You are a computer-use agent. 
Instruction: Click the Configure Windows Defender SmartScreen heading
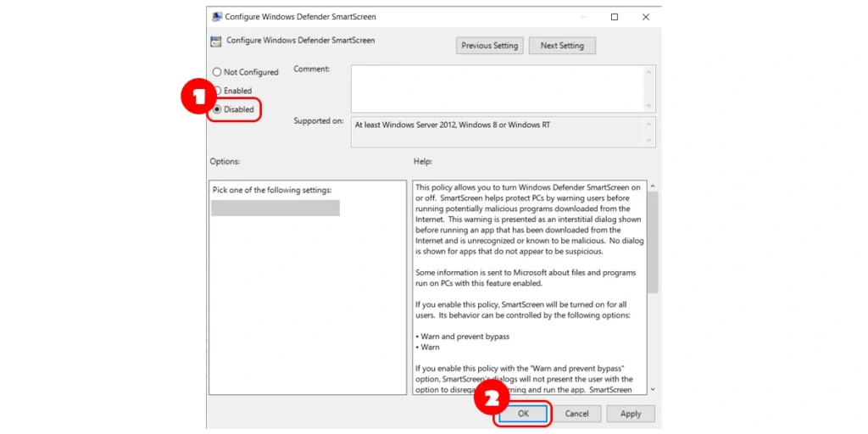click(301, 41)
